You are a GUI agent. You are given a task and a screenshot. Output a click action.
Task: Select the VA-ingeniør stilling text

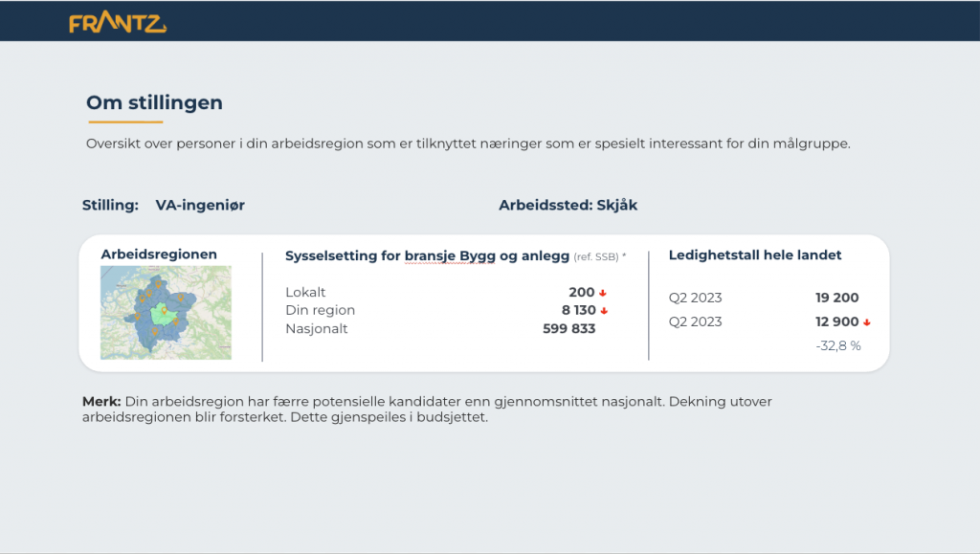pos(200,205)
